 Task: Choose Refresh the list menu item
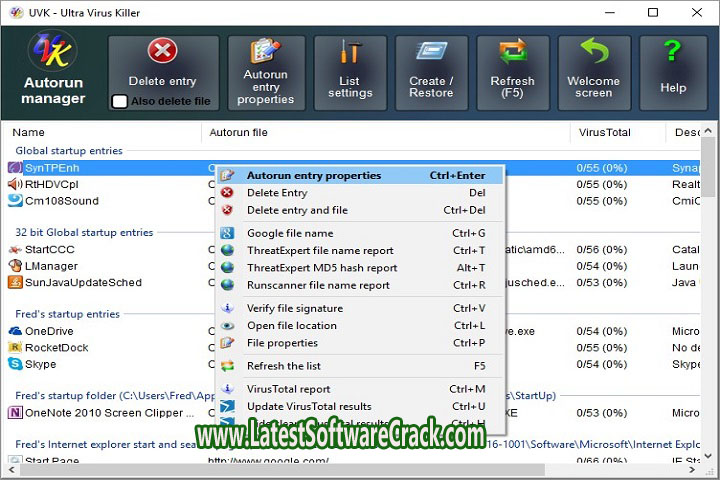coord(360,366)
